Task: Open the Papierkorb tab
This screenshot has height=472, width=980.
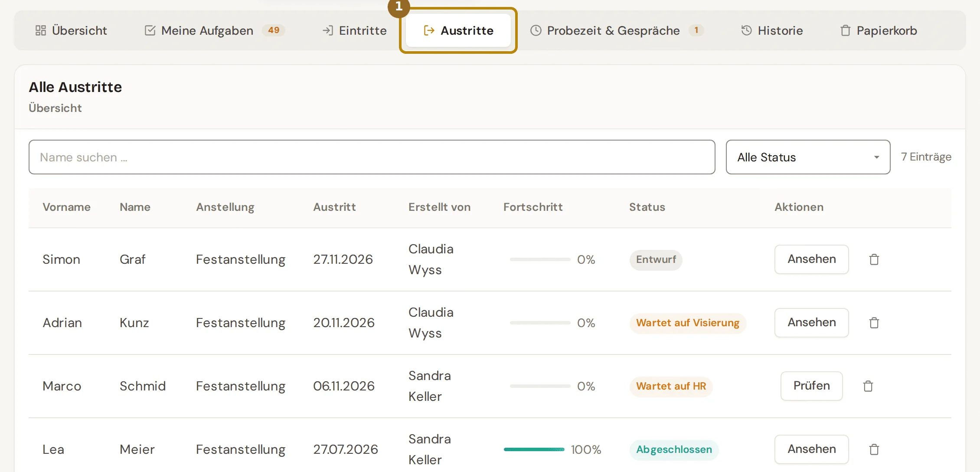Action: pyautogui.click(x=879, y=30)
